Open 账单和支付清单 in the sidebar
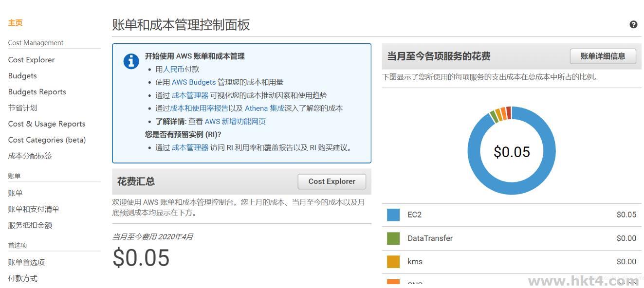Viewport: 644px width, 288px height. [x=34, y=209]
